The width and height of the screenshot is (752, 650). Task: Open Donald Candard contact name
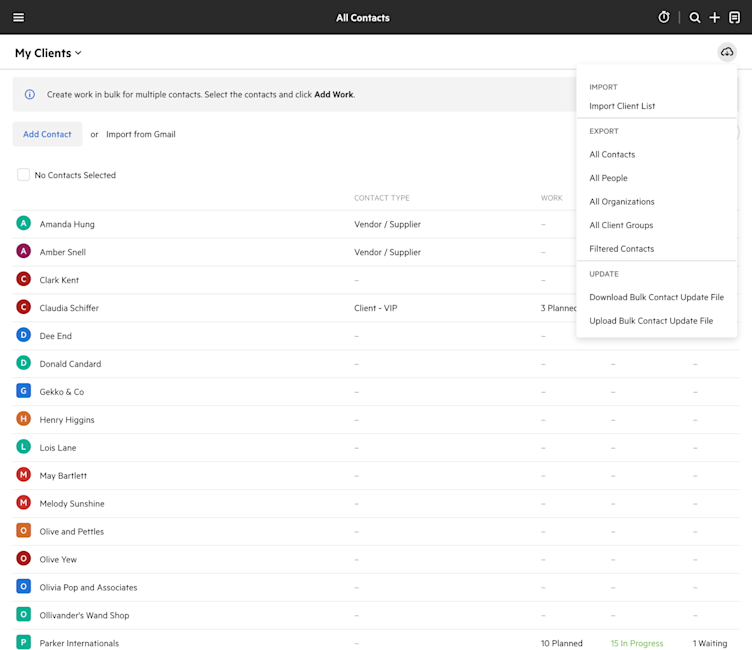pyautogui.click(x=70, y=364)
